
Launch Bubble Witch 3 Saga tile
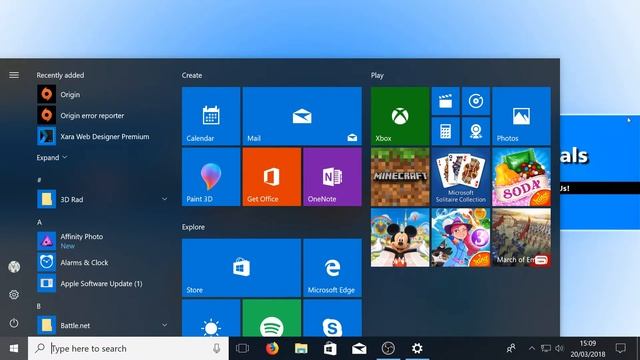click(461, 238)
